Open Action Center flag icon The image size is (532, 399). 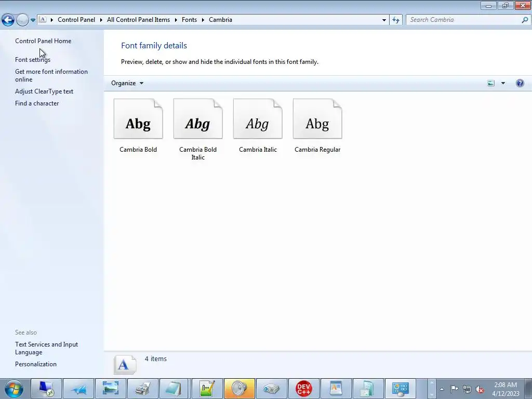pyautogui.click(x=454, y=389)
